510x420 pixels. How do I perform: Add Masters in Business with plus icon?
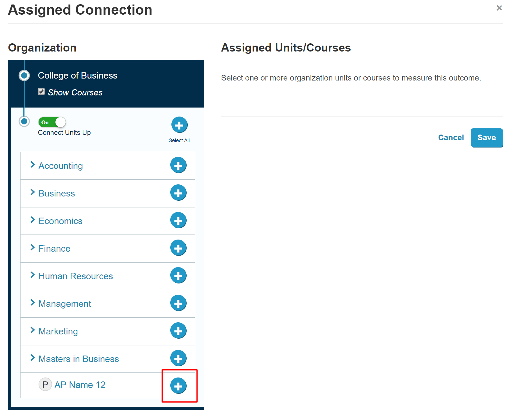pos(178,358)
